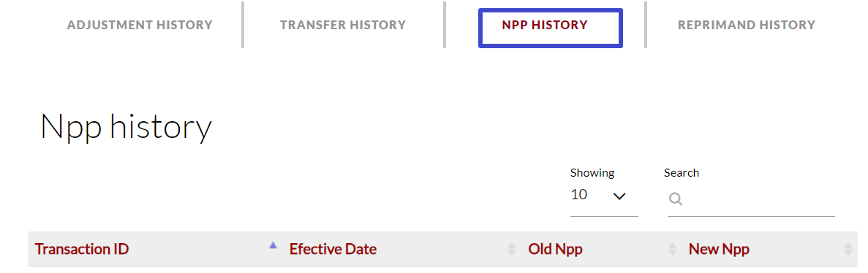Switch to the Transfer History tab

pos(343,25)
